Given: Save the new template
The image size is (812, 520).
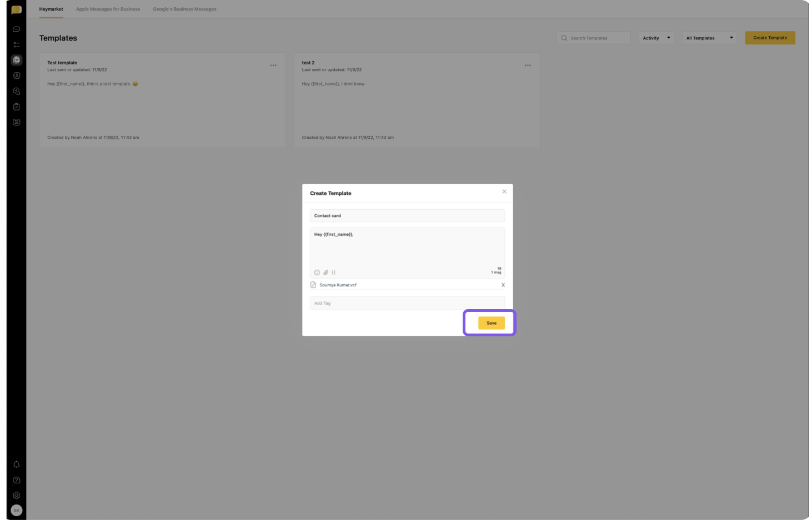Looking at the screenshot, I should 492,323.
